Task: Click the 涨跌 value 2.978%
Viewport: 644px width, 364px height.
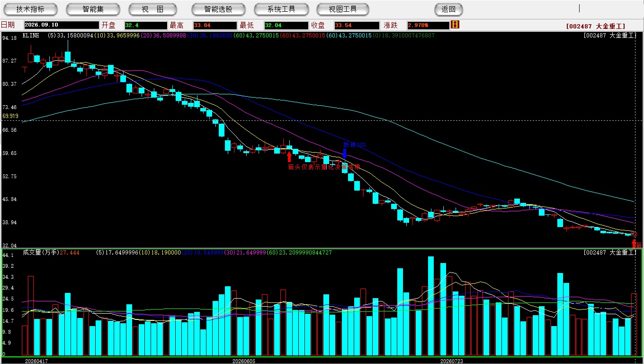Action: [x=428, y=25]
